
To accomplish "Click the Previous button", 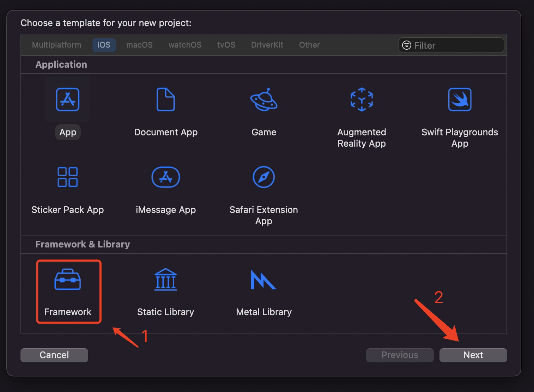I will [400, 355].
